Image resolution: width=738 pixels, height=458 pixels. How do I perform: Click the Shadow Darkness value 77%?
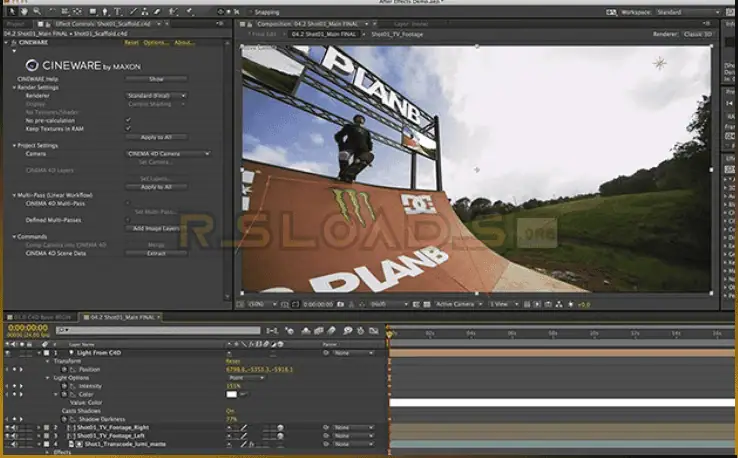click(x=231, y=419)
